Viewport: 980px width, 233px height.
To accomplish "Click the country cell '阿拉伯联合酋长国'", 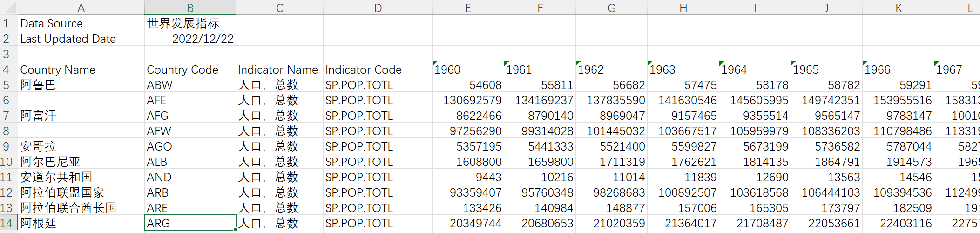I will click(81, 208).
